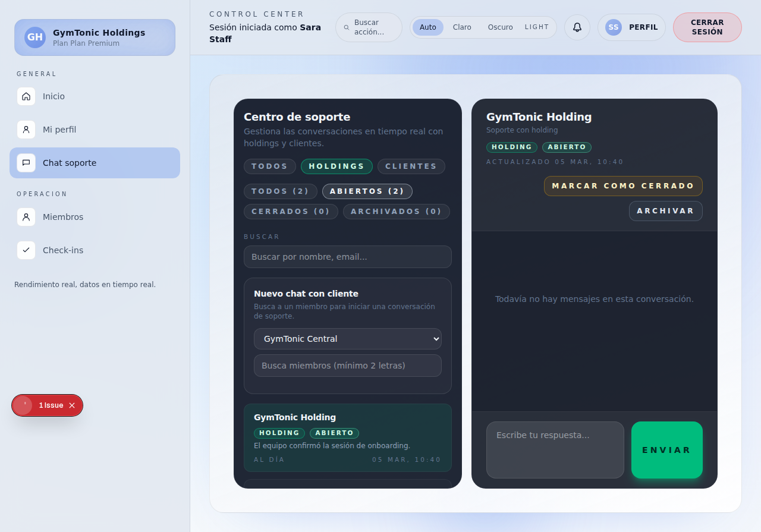The width and height of the screenshot is (761, 532).
Task: Switch theme to Oscuro
Action: 500,27
